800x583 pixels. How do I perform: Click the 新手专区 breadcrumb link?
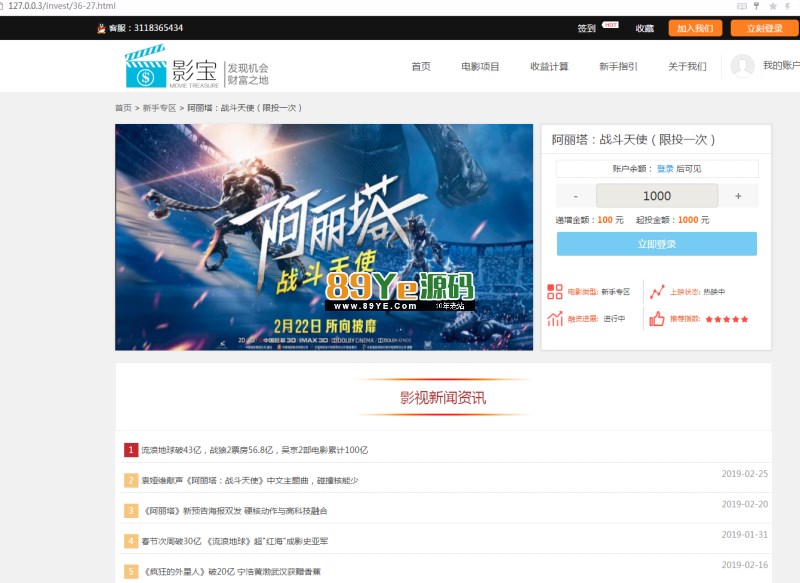coord(159,108)
